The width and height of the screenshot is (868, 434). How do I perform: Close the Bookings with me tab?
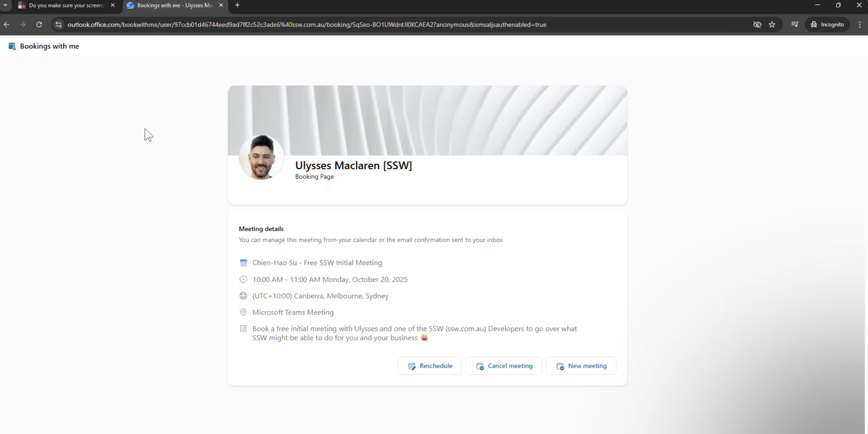tap(221, 5)
